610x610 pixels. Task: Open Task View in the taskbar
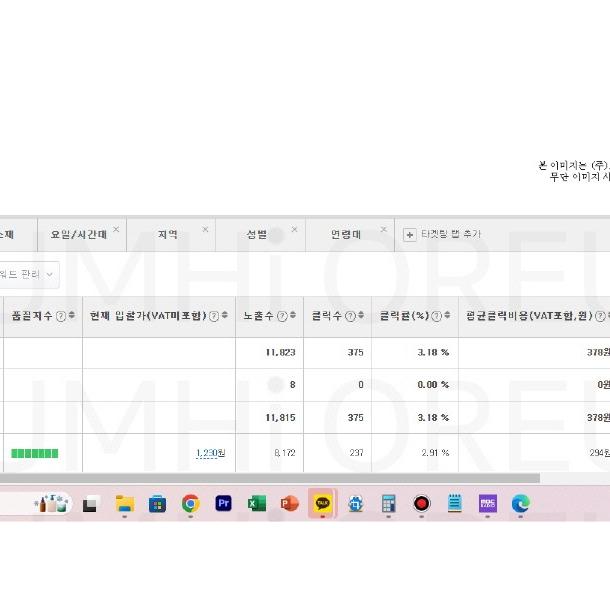point(90,505)
